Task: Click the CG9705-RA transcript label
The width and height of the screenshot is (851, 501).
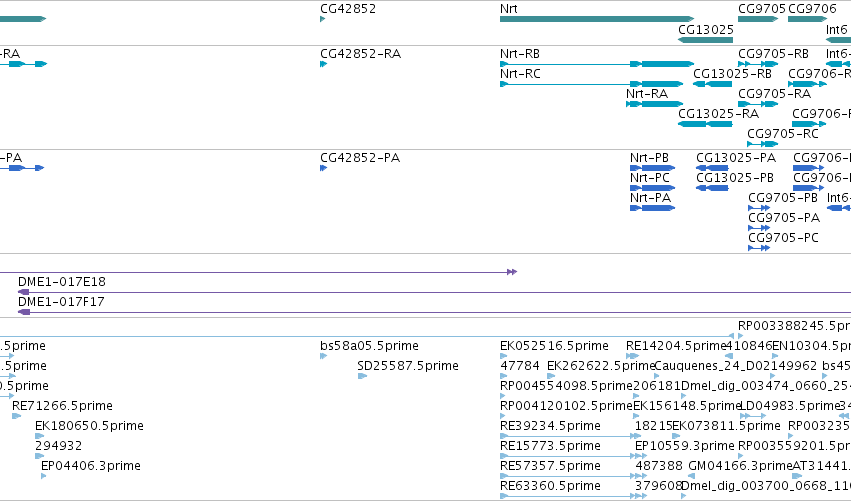Action: (x=774, y=94)
